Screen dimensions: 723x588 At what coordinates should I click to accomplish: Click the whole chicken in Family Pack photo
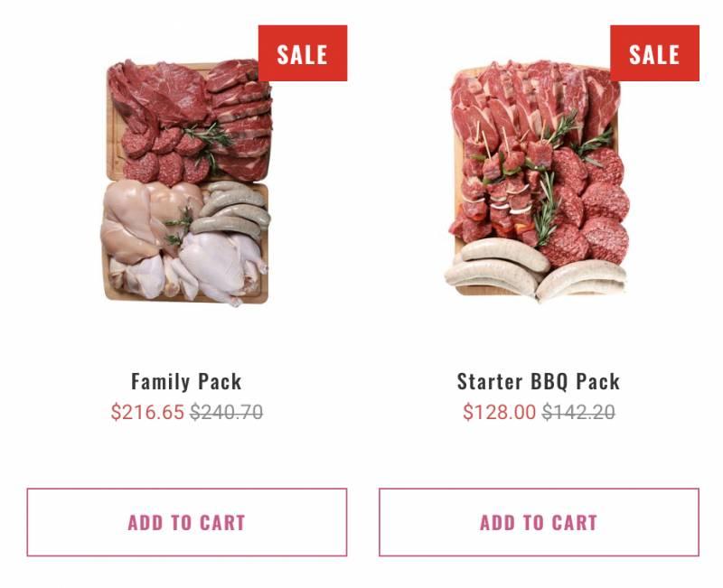[x=222, y=267]
